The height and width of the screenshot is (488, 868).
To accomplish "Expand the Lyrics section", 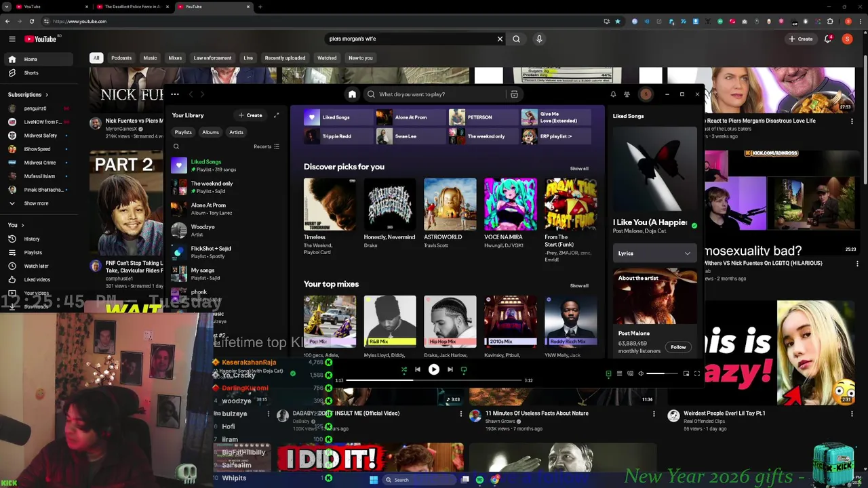I will pos(654,253).
